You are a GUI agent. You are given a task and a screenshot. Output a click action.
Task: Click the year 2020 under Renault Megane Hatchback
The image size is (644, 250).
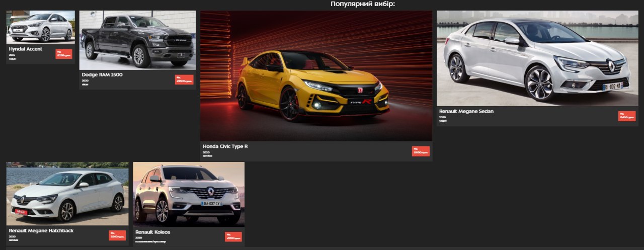point(12,236)
